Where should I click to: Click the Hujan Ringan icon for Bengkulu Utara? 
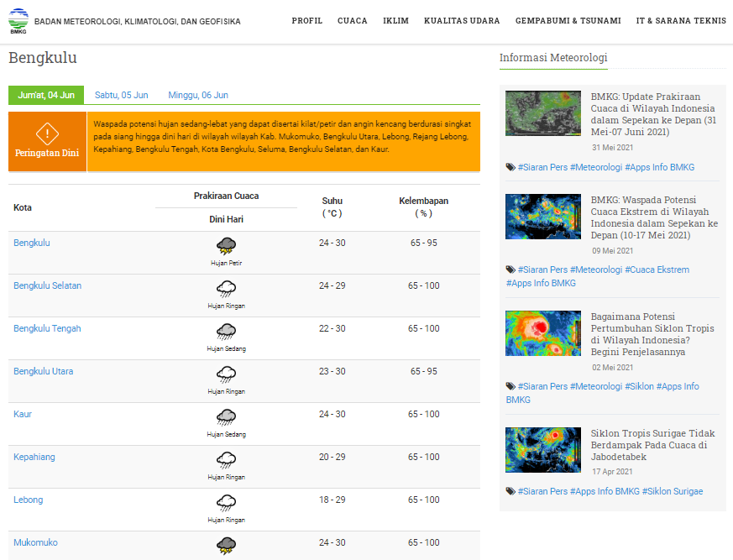[226, 374]
